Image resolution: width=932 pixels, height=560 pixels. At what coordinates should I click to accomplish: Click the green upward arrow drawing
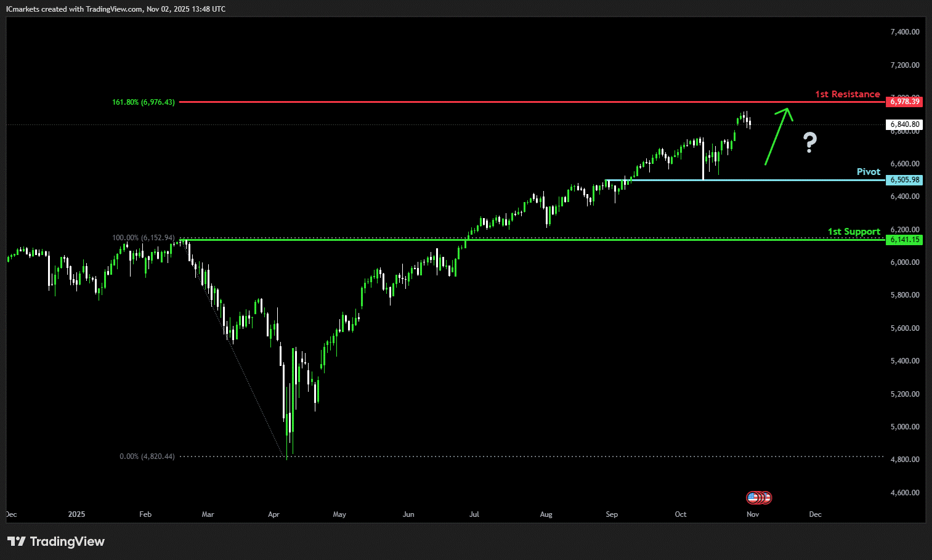(x=777, y=136)
